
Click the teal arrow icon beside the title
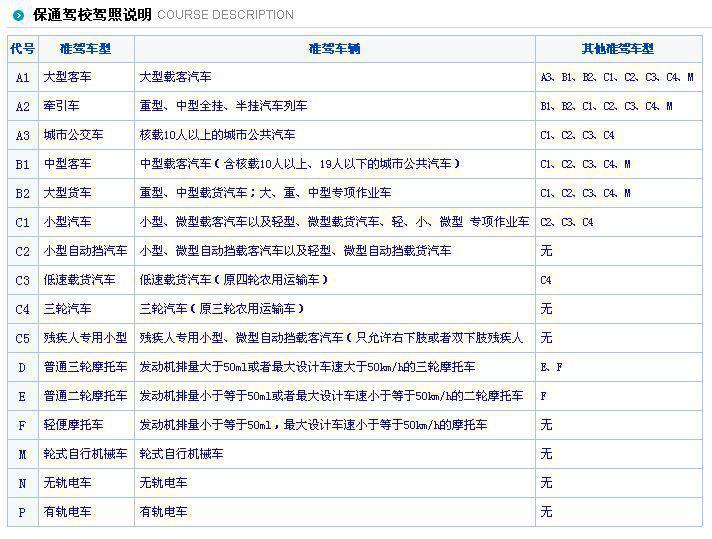click(x=18, y=16)
